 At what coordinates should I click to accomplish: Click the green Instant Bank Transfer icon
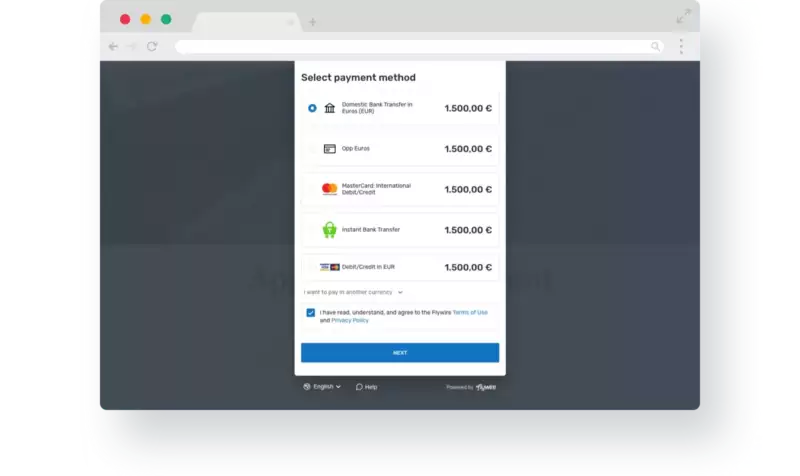pyautogui.click(x=329, y=230)
